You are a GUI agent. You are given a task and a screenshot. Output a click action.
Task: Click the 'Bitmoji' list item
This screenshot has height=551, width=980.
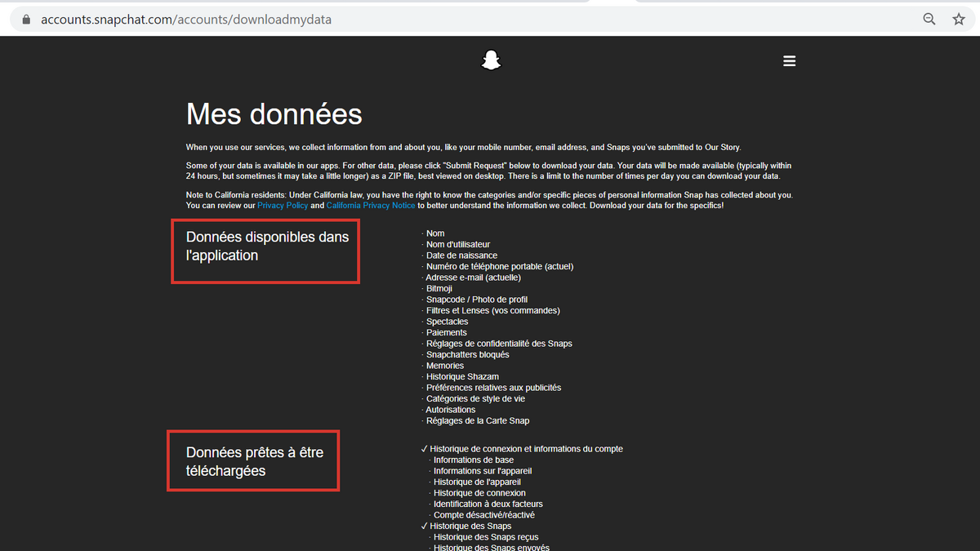[x=439, y=289]
